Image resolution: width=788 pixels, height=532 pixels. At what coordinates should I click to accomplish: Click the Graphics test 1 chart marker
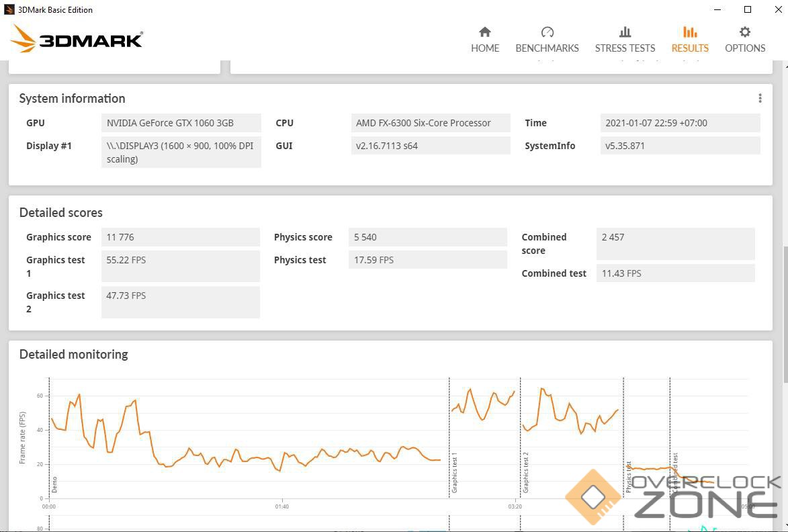click(x=454, y=472)
